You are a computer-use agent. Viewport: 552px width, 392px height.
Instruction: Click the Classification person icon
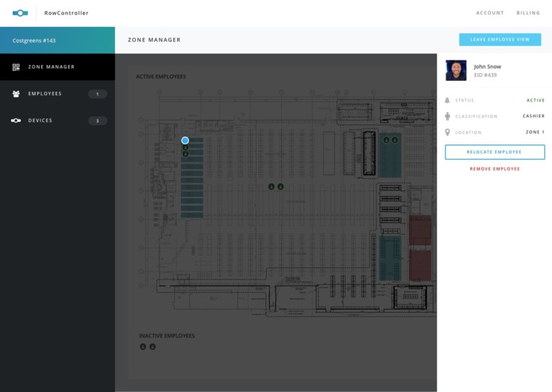pos(447,116)
